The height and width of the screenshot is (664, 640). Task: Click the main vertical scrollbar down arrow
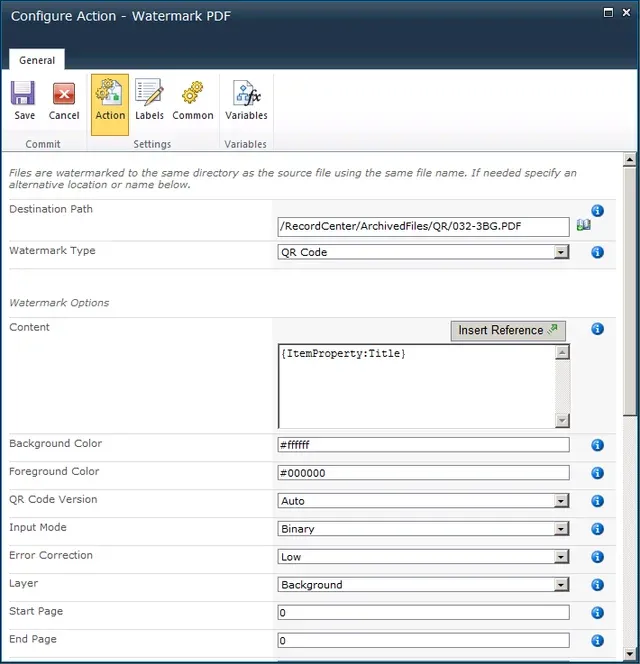coord(629,655)
